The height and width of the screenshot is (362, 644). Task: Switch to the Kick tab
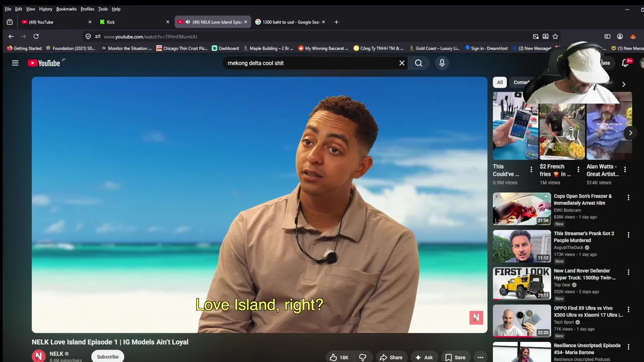(134, 22)
